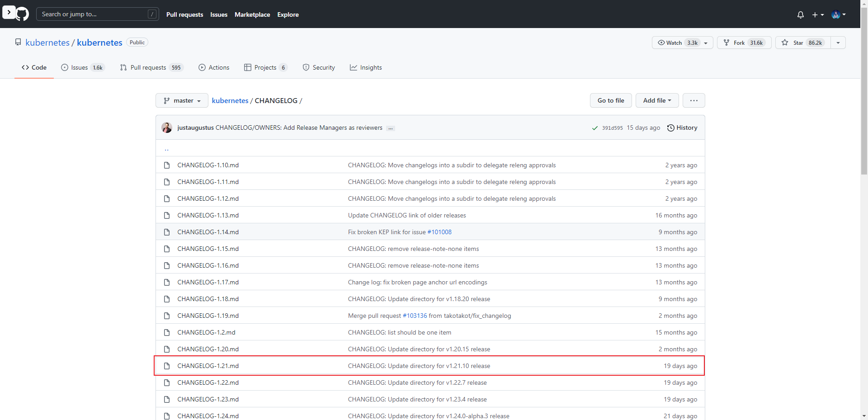Open the three-dots more options button
The height and width of the screenshot is (420, 868).
[x=694, y=100]
